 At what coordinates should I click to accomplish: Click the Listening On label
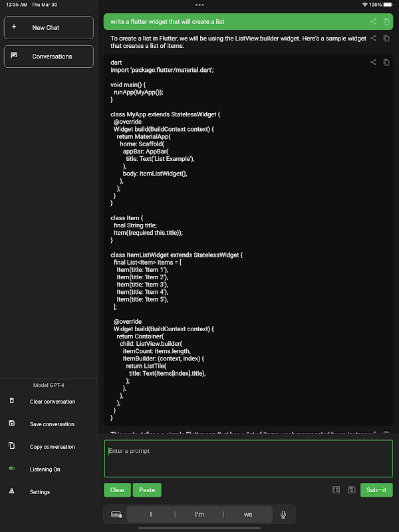point(45,469)
